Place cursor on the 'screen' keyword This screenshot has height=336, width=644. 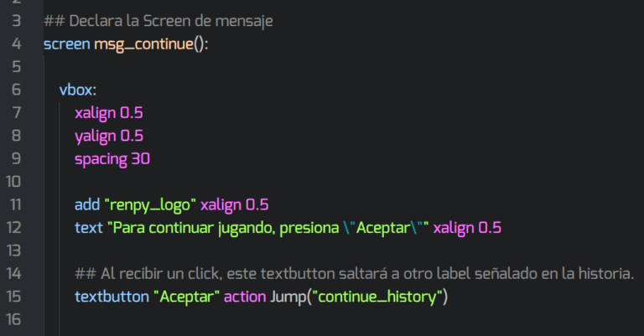pyautogui.click(x=66, y=44)
